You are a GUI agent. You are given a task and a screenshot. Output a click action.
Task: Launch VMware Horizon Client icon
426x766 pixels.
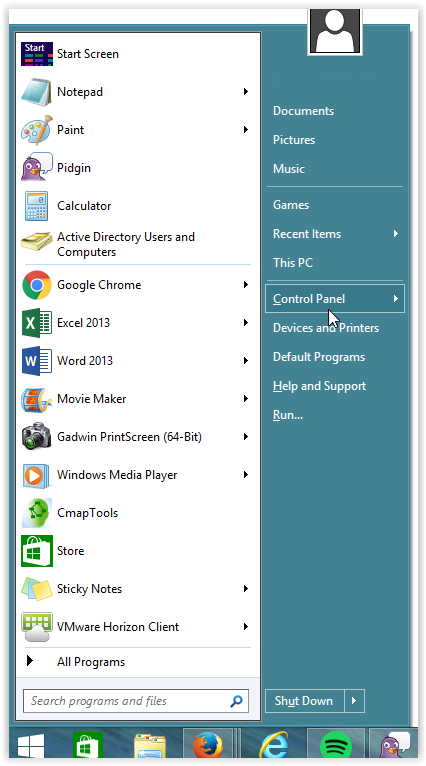tap(37, 627)
